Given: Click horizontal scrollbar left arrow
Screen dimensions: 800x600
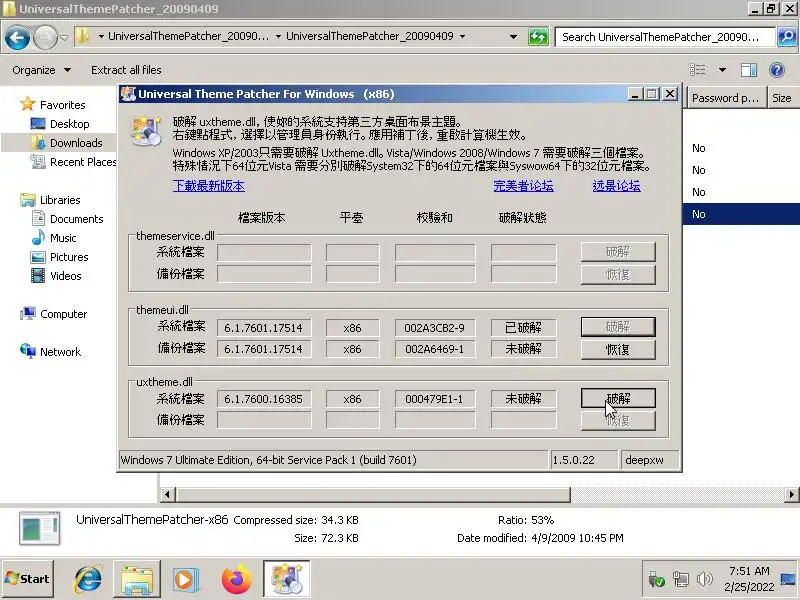Looking at the screenshot, I should click(x=167, y=494).
